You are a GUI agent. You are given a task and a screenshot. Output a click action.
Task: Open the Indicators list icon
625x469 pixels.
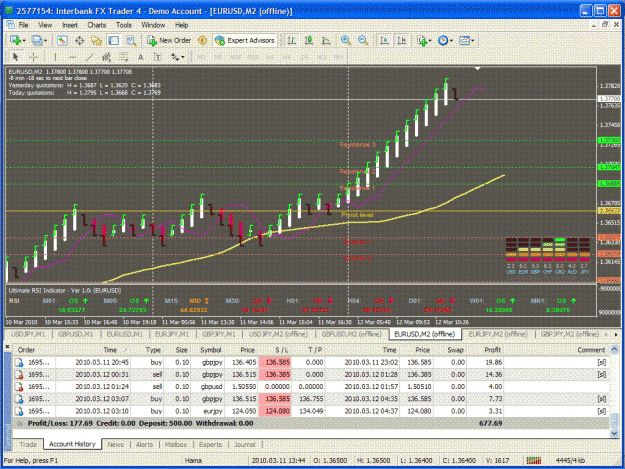(422, 40)
